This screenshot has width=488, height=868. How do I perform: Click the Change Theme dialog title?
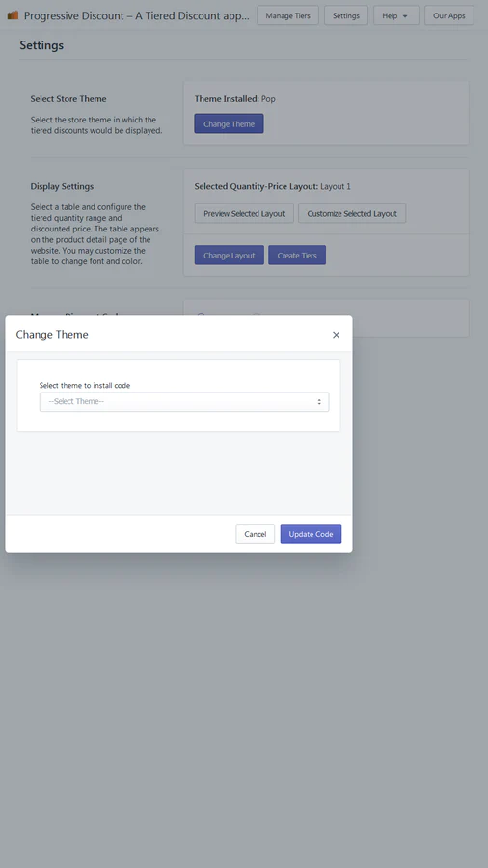coord(52,335)
